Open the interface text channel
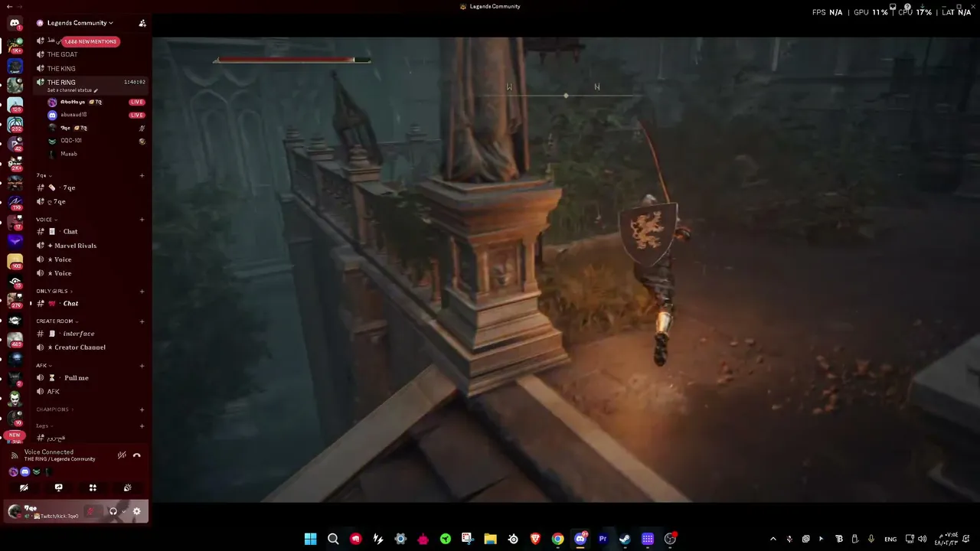Screen dimensions: 980x551 (90, 334)
